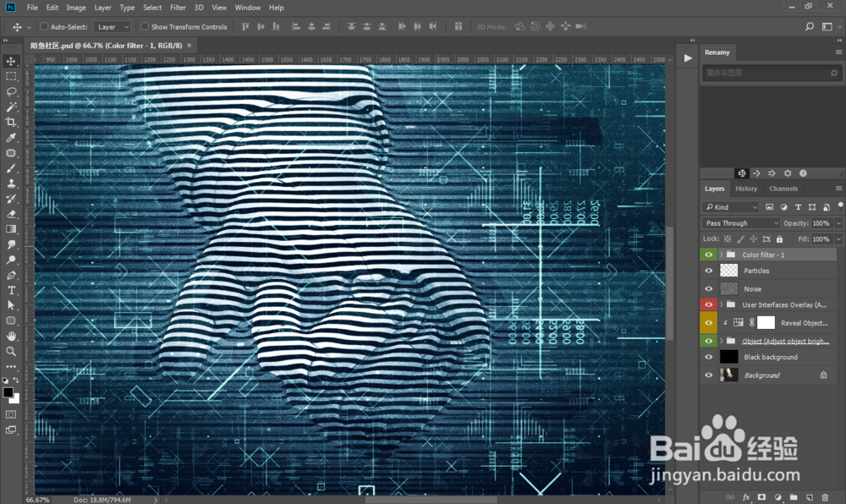This screenshot has width=846, height=504.
Task: Enable Show Transform Controls checkbox
Action: [145, 26]
